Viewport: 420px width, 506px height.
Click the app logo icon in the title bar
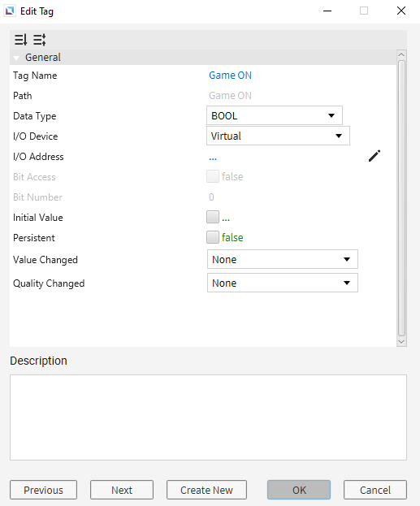click(10, 11)
